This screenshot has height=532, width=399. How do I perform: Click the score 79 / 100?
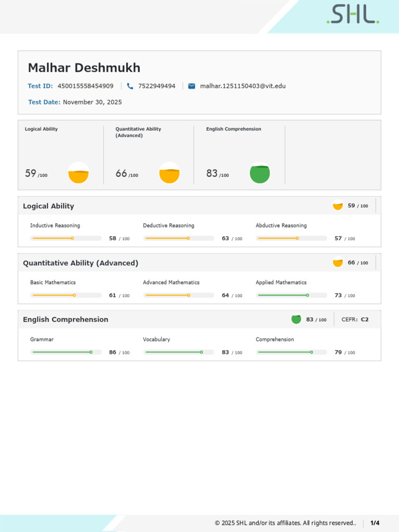point(345,353)
